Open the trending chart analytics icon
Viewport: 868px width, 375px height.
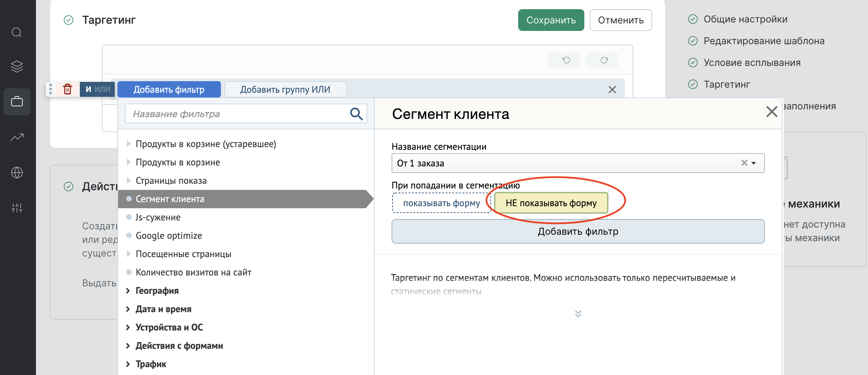[17, 137]
